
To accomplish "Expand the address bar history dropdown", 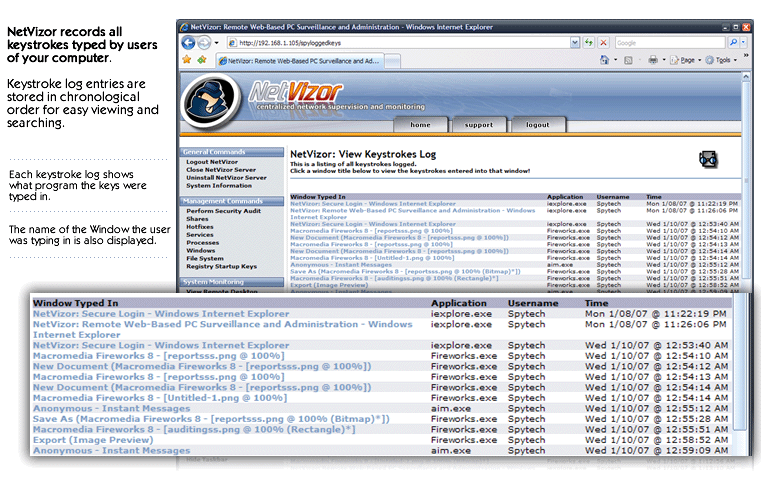I will tap(574, 43).
